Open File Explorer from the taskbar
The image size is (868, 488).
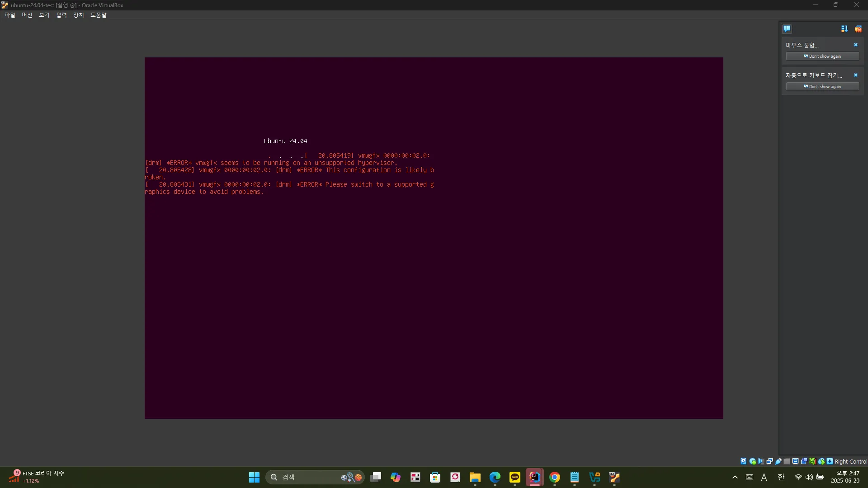pyautogui.click(x=475, y=477)
